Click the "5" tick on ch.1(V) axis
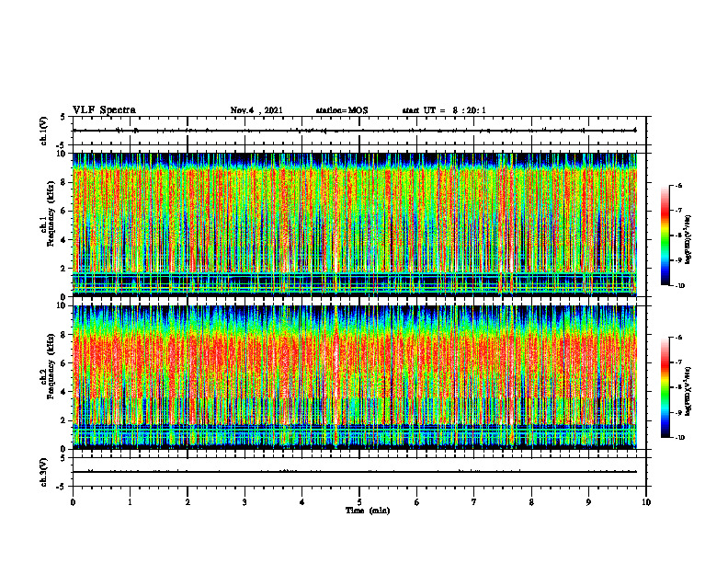This screenshot has height=563, width=728. click(63, 117)
